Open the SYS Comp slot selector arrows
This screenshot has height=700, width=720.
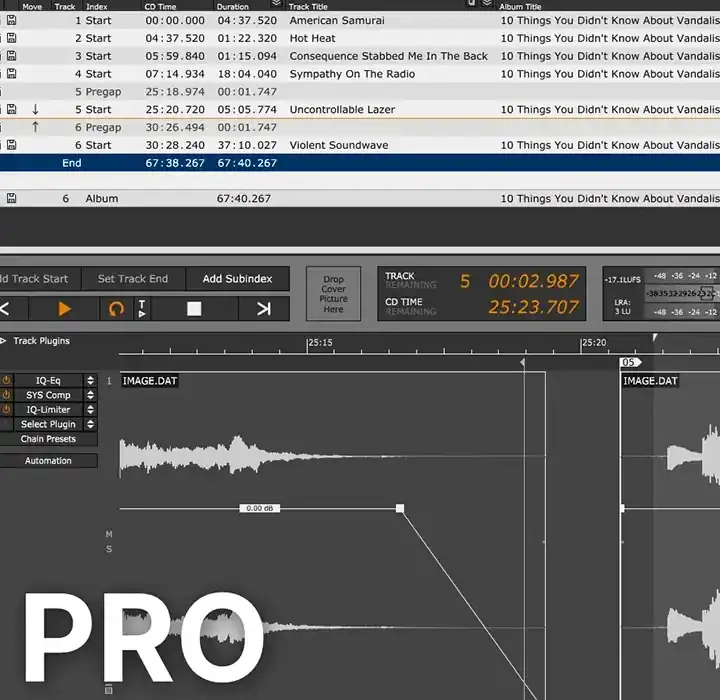click(x=90, y=395)
